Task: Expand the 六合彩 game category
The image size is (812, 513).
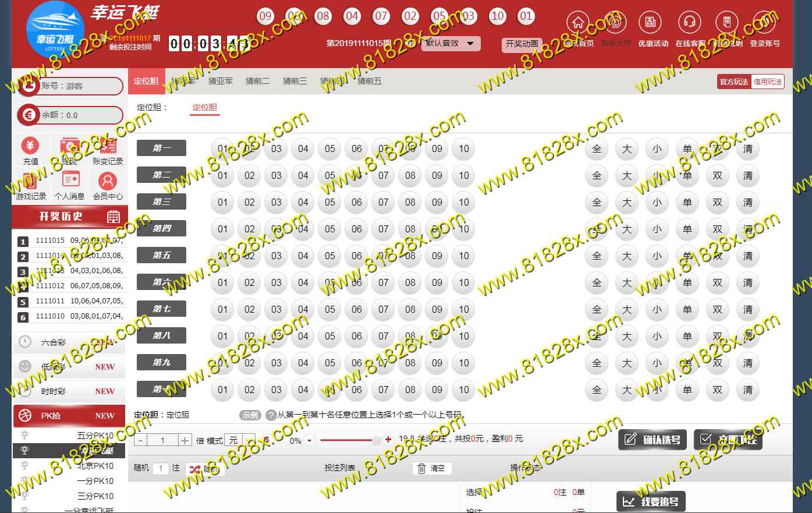Action: 69,342
